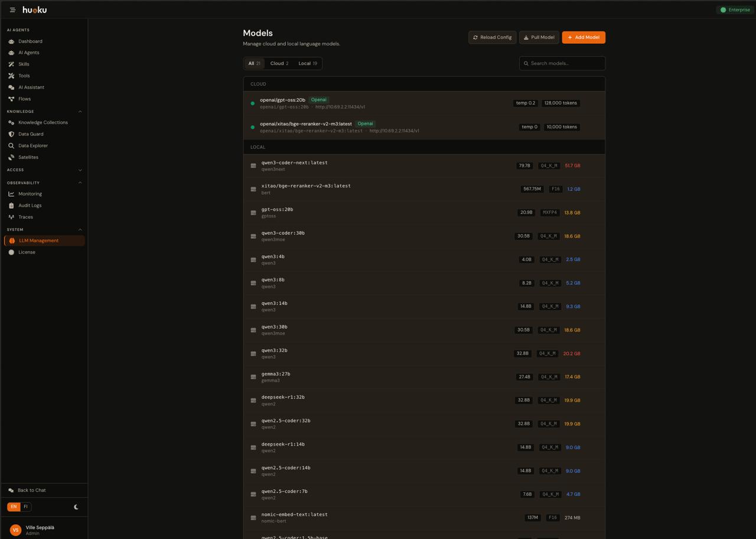This screenshot has width=756, height=539.
Task: Click the Audit Logs clipboard icon
Action: coord(11,206)
